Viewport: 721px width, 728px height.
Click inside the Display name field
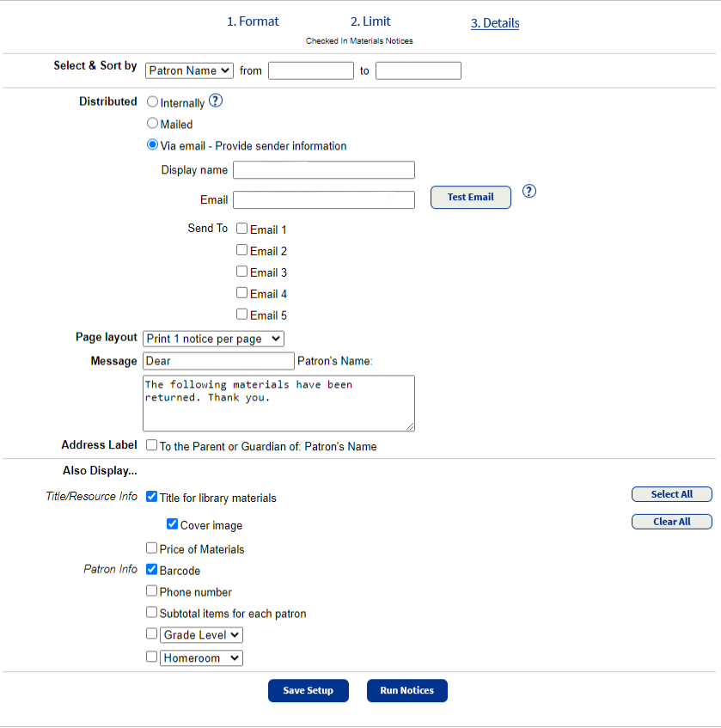point(323,169)
